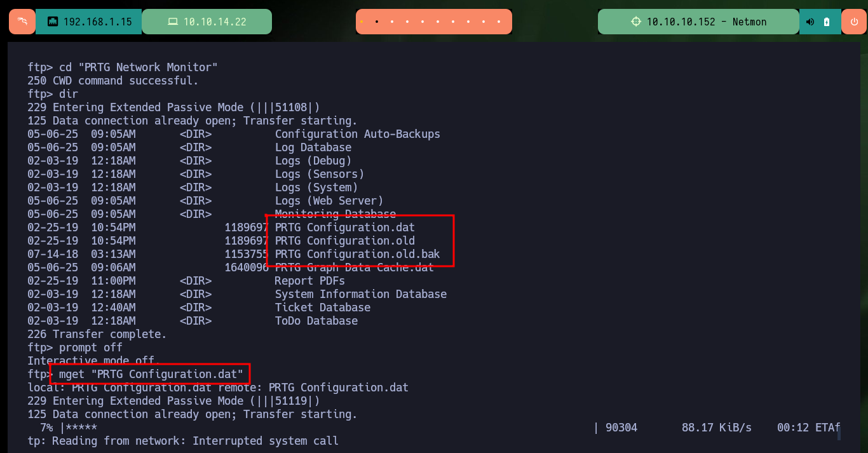Click the '88.17 KiB/s' transfer speed
Viewport: 868px width, 453px height.
pyautogui.click(x=717, y=428)
